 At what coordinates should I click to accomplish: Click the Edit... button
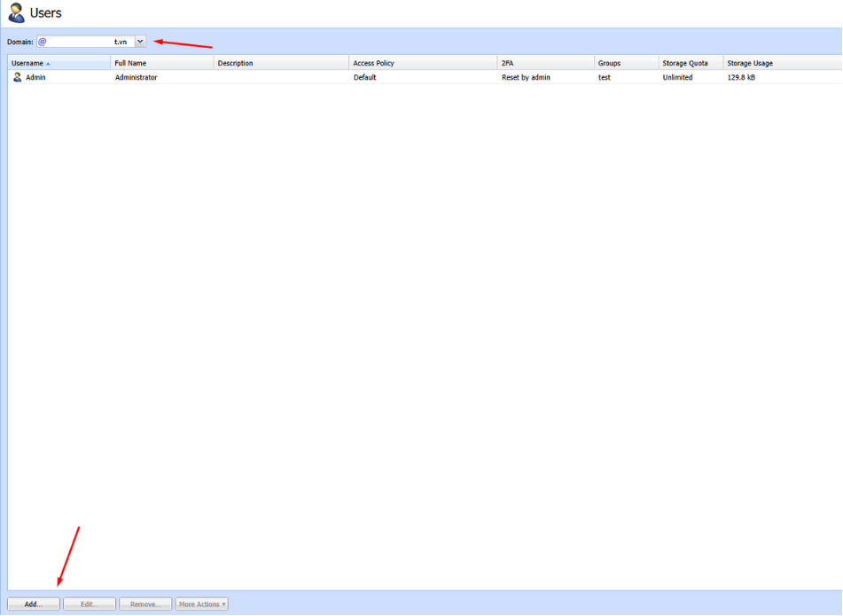pyautogui.click(x=90, y=604)
